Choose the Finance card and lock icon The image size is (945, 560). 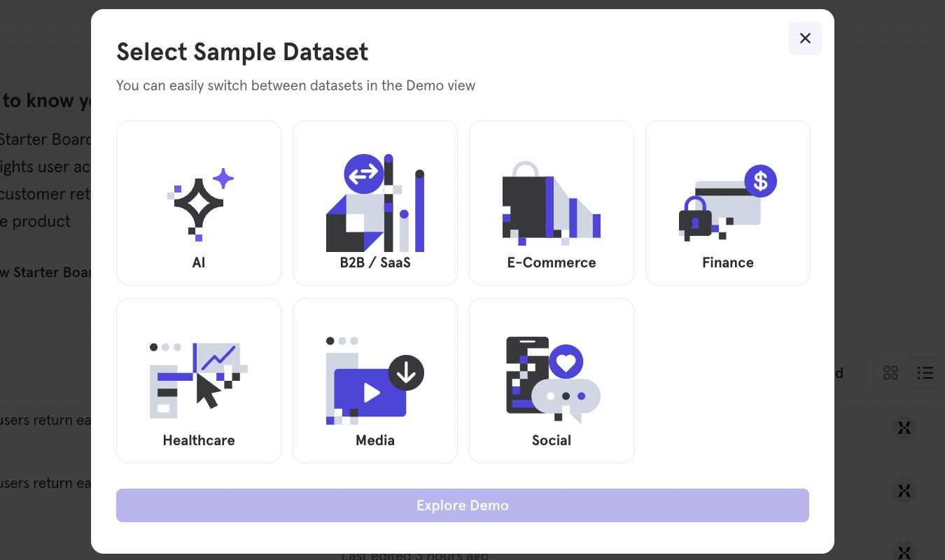(727, 204)
